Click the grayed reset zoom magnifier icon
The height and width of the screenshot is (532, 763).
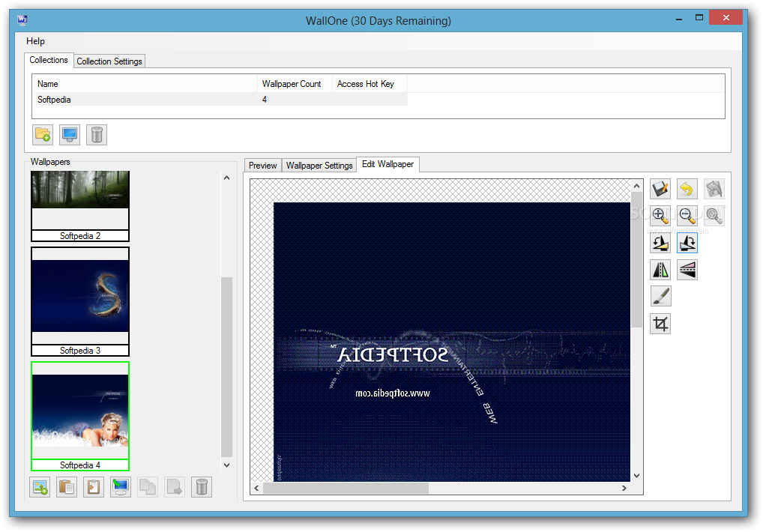pyautogui.click(x=714, y=216)
